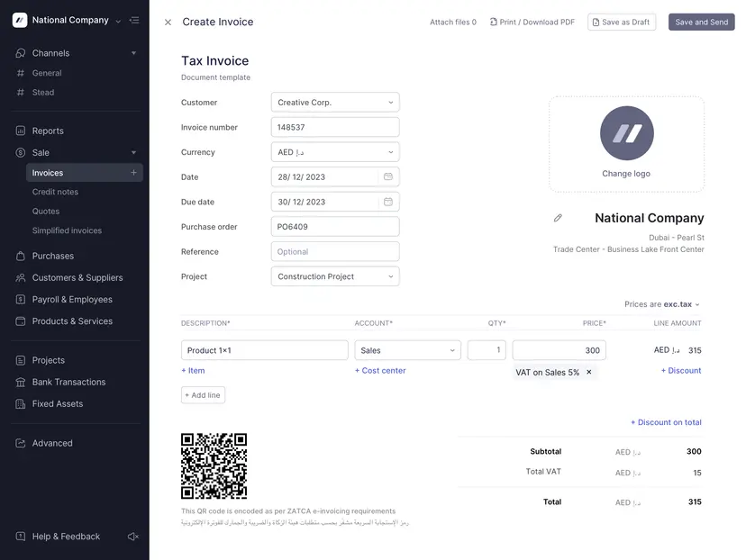Open the Customer dropdown showing Creative Corp.
Viewport: 746px width, 560px height.
point(335,103)
